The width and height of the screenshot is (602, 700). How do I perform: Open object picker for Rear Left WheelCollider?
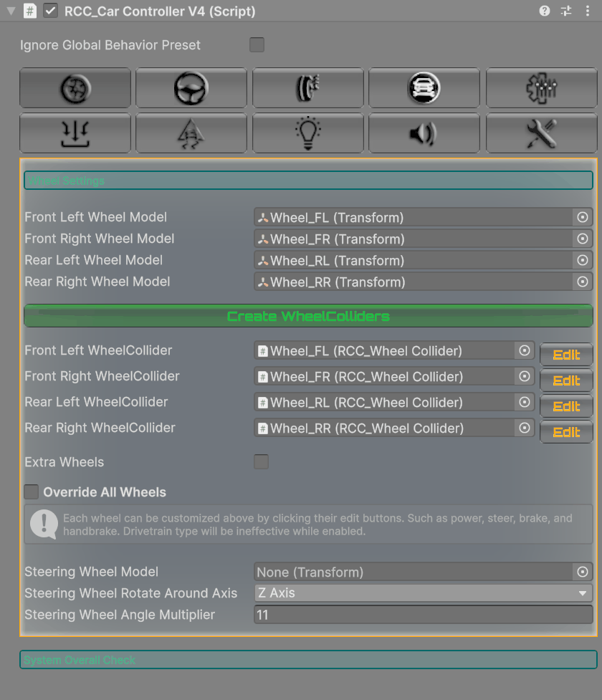pyautogui.click(x=525, y=403)
